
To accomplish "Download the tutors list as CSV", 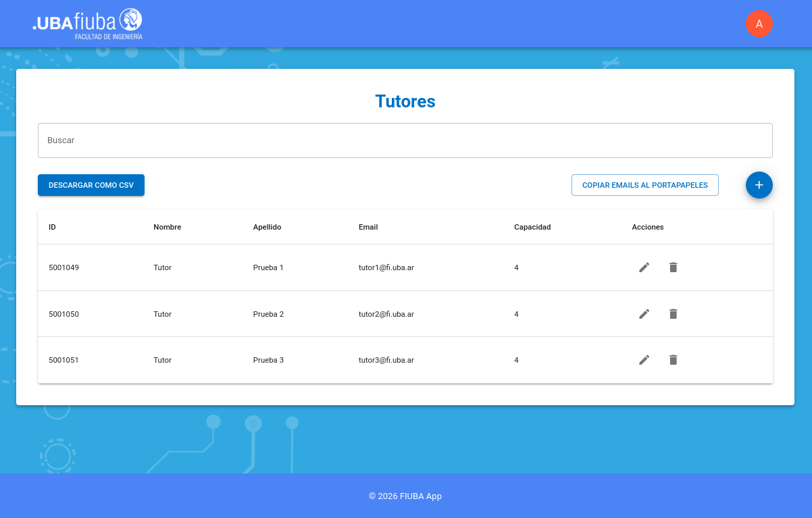I will pos(91,185).
